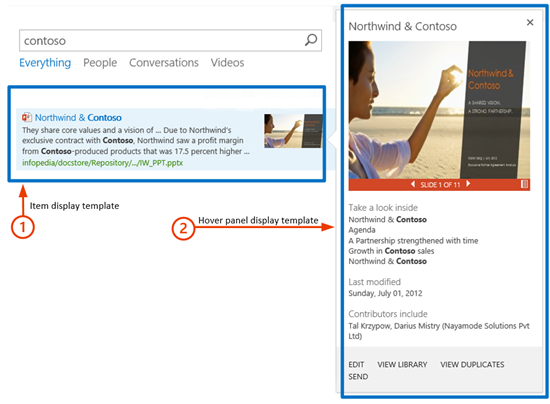The height and width of the screenshot is (404, 550).
Task: Click the "SLIDE 1 OF 11" indicator
Action: click(440, 184)
